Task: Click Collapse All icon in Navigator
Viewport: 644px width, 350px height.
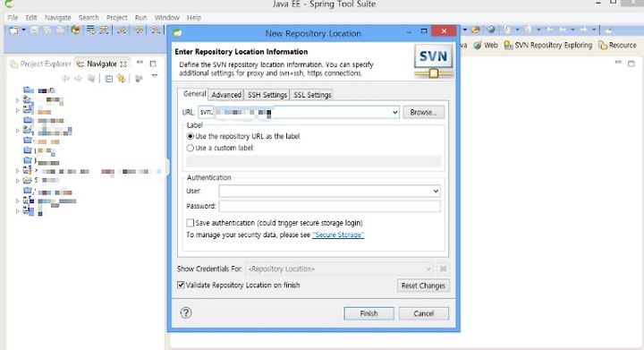Action: (x=109, y=78)
